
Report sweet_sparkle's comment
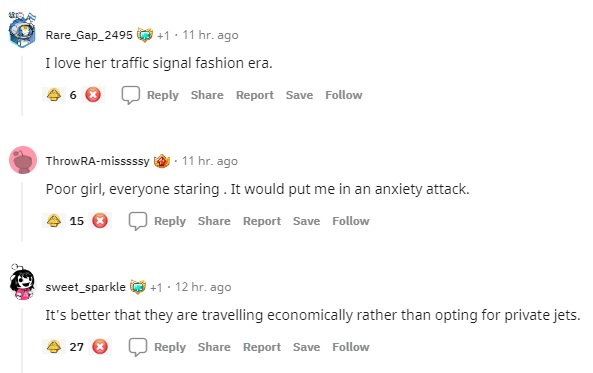point(262,347)
